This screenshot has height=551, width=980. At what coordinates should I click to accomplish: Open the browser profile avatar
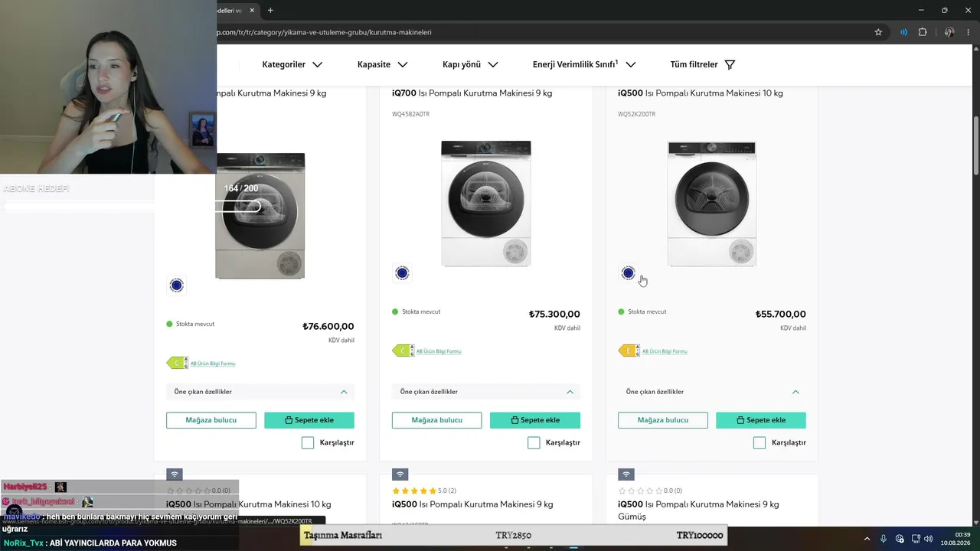coord(949,32)
